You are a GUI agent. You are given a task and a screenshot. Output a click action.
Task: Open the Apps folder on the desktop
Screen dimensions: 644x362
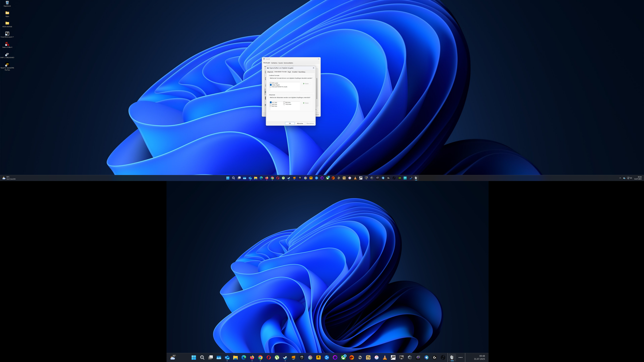7,13
